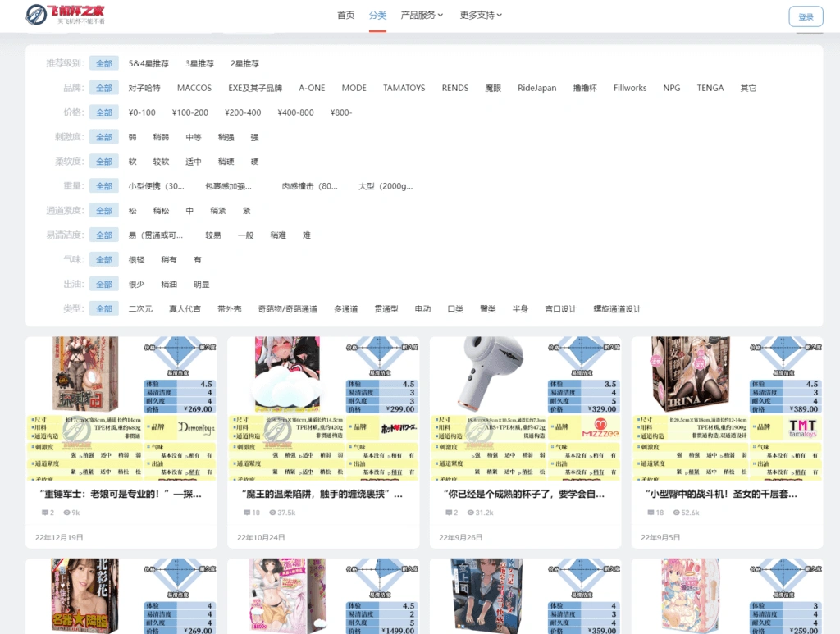Select 全部 in the 类型 filter row
Viewport: 840px width, 634px height.
104,309
